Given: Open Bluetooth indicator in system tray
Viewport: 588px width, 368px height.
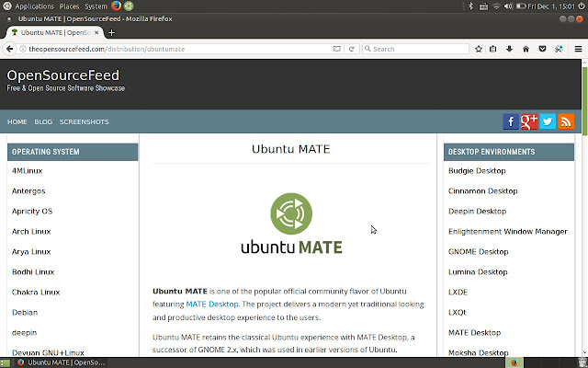Looking at the screenshot, I should [x=471, y=6].
